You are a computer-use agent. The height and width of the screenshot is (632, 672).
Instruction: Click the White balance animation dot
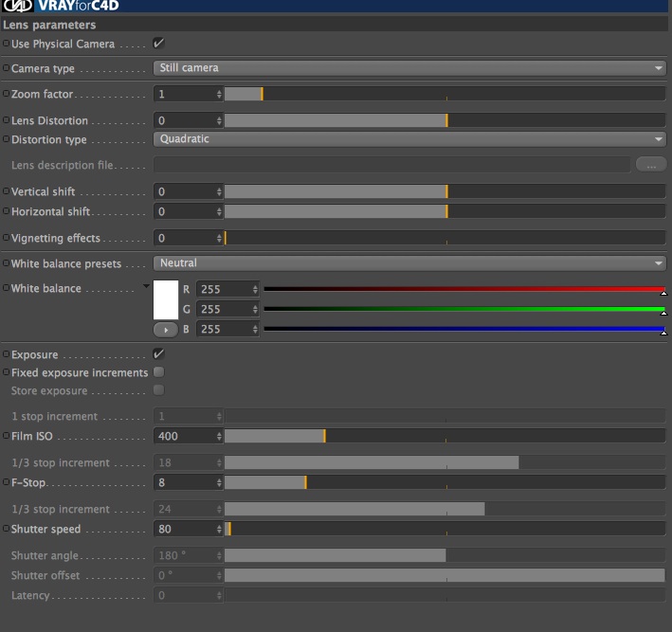tap(6, 287)
